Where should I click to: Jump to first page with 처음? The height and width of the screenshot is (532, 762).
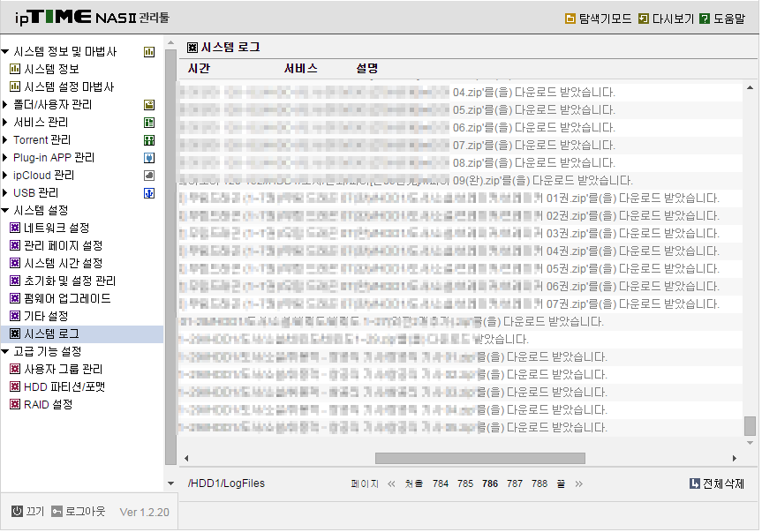tap(414, 483)
